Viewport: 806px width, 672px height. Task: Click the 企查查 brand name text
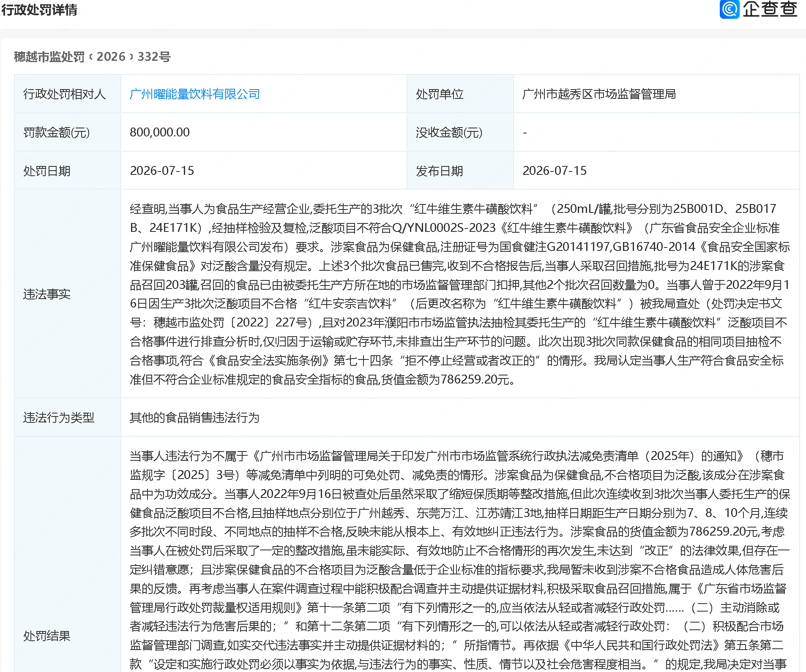770,9
